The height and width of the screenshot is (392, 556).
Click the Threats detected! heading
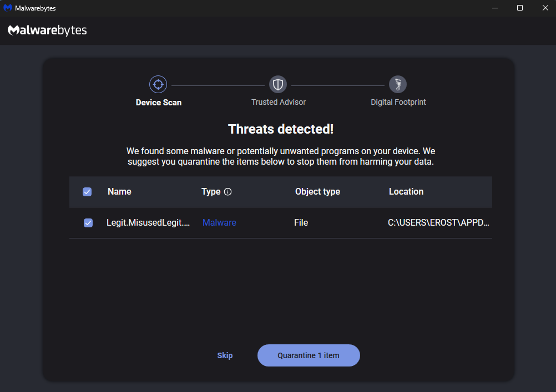(281, 129)
